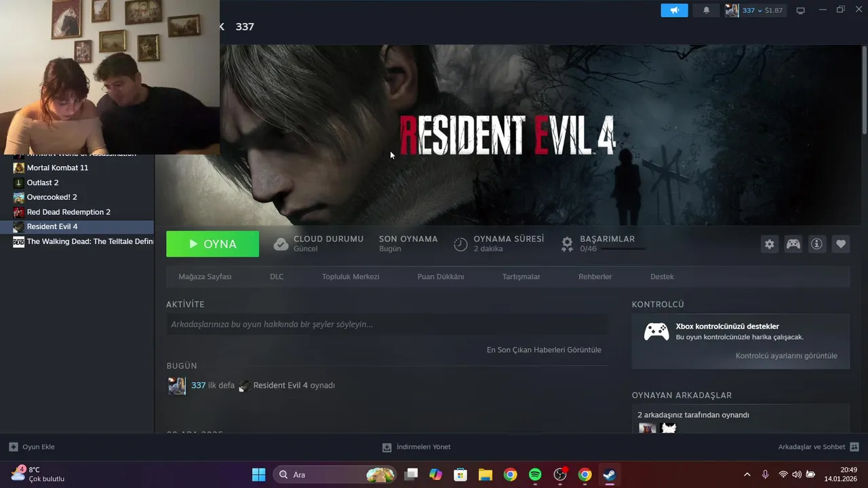This screenshot has height=488, width=868.
Task: Open the volume speaker tray icon
Action: pos(797,474)
